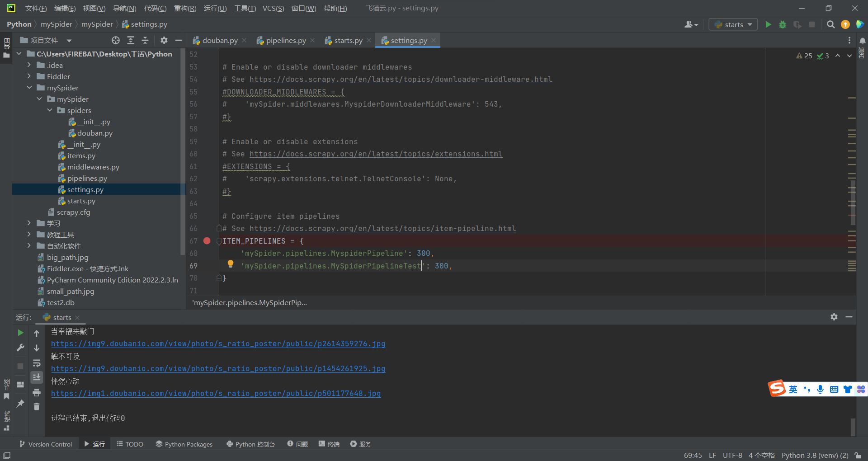Expand the 学习 folder

[29, 223]
